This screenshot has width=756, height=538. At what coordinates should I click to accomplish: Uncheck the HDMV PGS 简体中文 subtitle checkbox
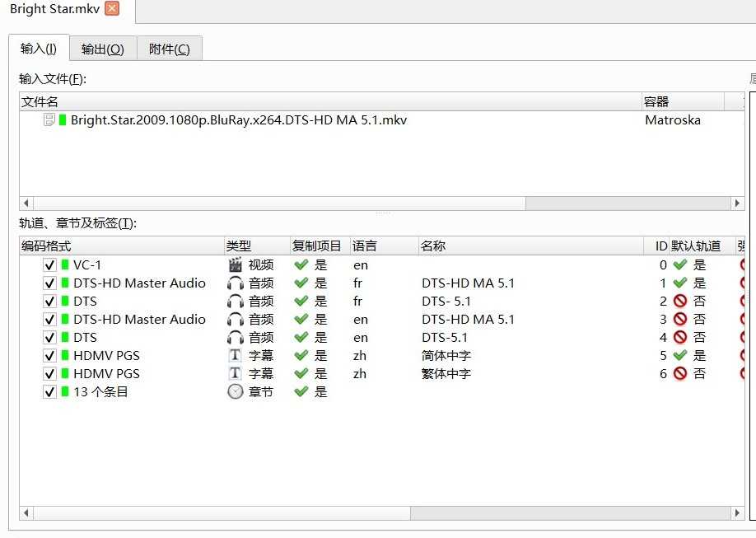pyautogui.click(x=49, y=356)
